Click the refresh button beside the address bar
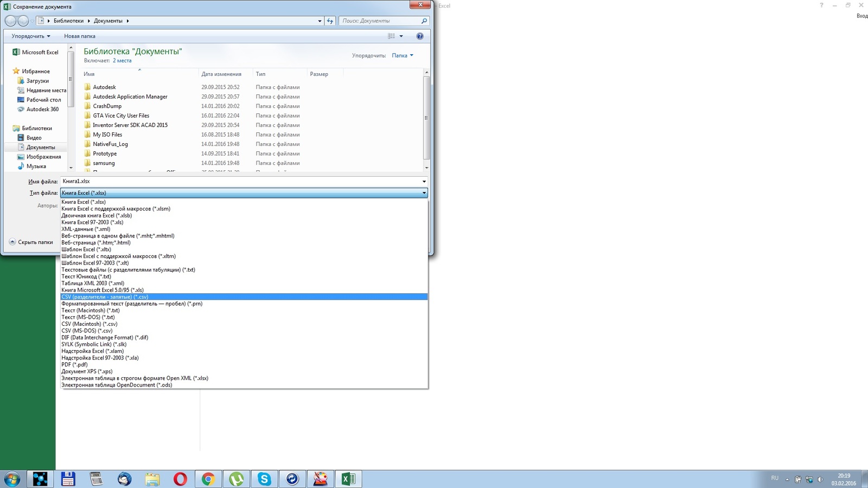 pos(330,21)
